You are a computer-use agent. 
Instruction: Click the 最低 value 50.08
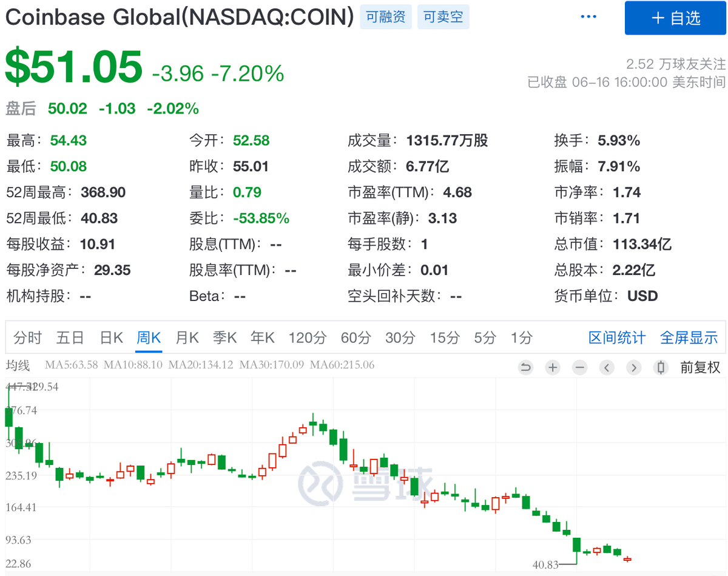point(69,166)
